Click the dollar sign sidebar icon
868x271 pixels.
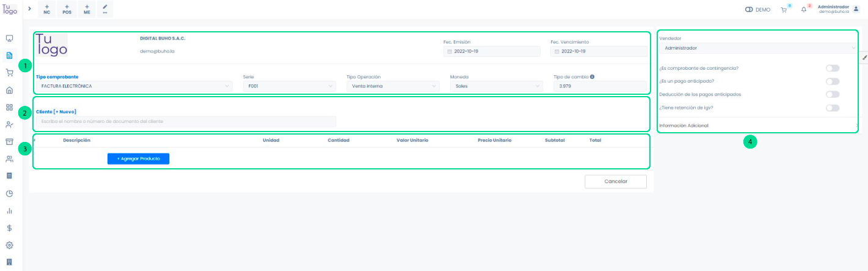point(9,228)
